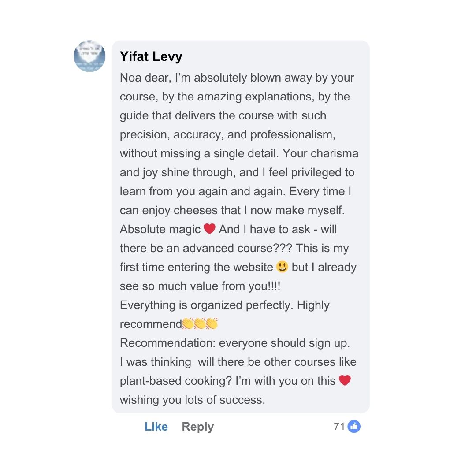Image resolution: width=476 pixels, height=476 pixels.
Task: Open Yifat Levy's profile picture
Action: [89, 56]
